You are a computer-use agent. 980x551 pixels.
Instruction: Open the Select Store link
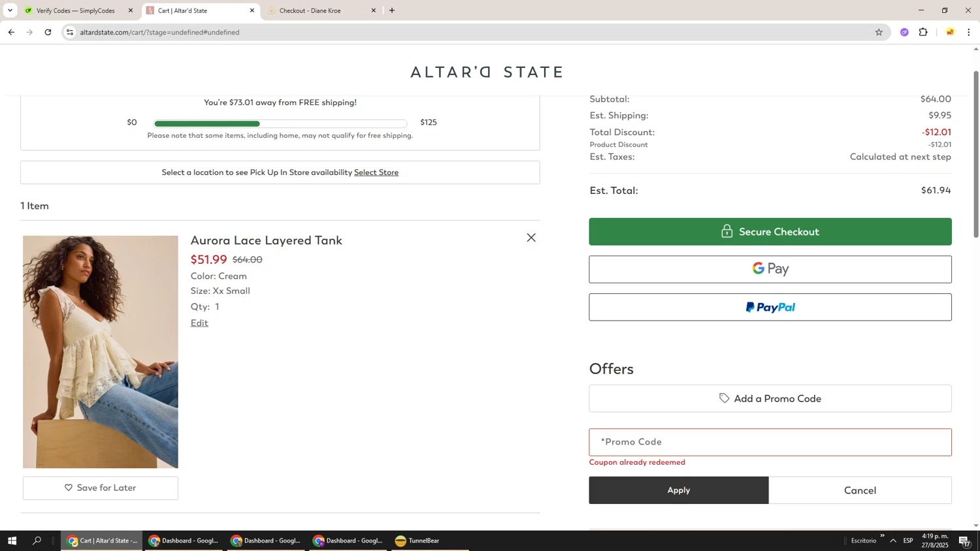[376, 172]
